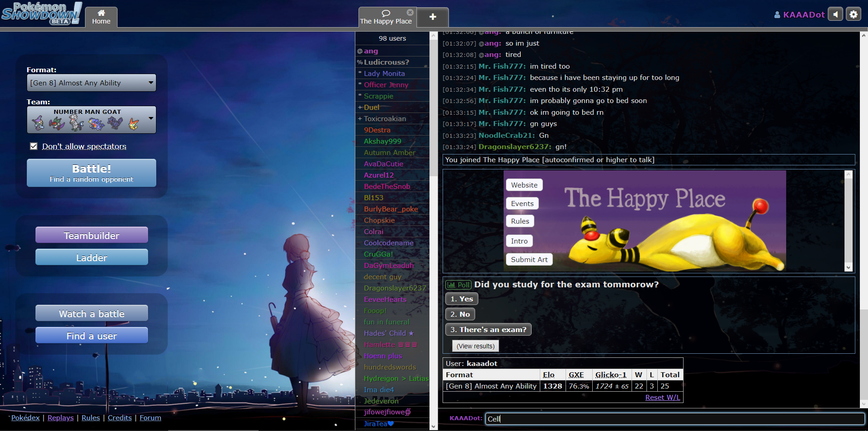Open options with the gear icon
This screenshot has width=868, height=431.
pyautogui.click(x=854, y=14)
